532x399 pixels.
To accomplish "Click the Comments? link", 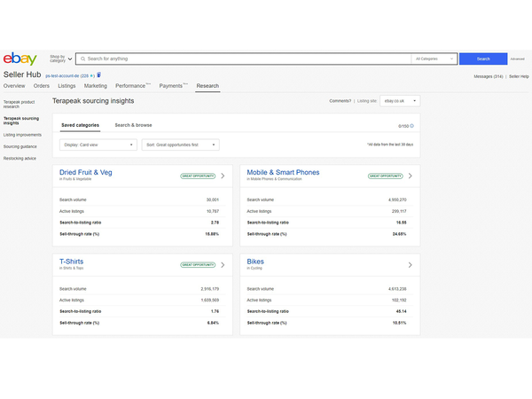I will pyautogui.click(x=340, y=101).
